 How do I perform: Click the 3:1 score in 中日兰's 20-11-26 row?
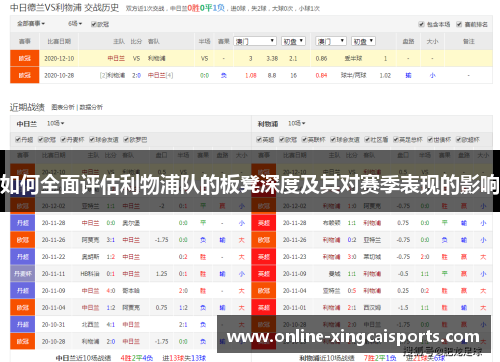(111, 240)
